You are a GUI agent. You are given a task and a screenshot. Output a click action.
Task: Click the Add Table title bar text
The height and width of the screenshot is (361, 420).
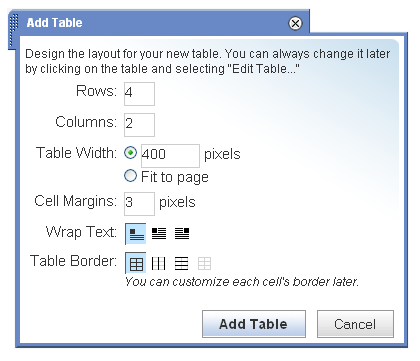(x=54, y=23)
